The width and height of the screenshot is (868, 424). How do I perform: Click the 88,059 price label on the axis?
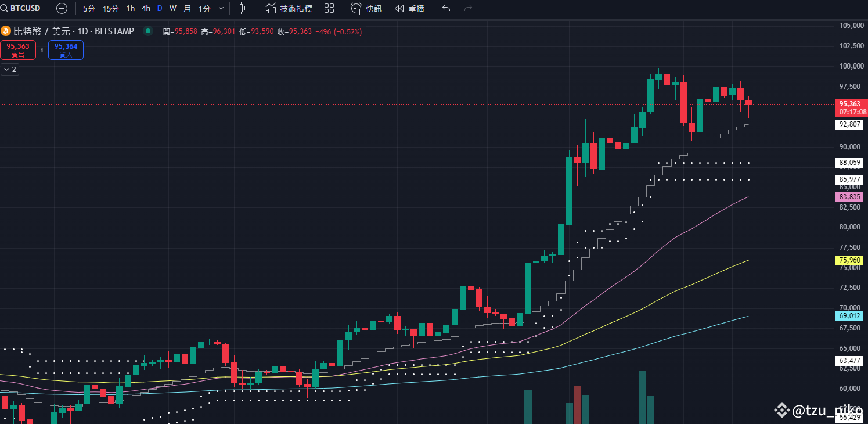(x=849, y=163)
